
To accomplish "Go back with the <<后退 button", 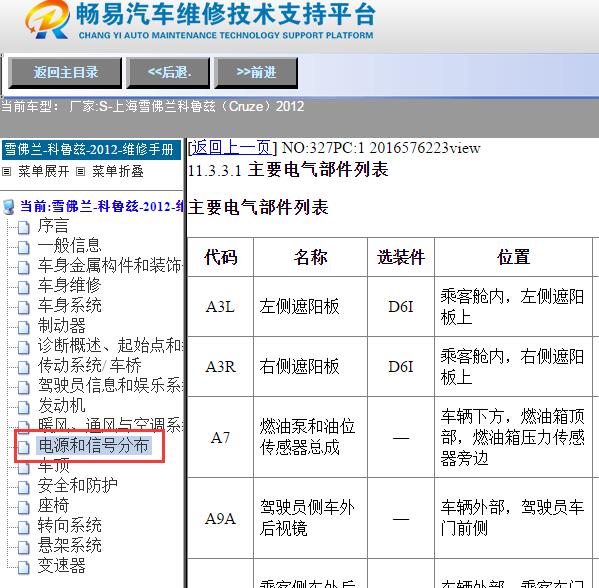I will click(168, 73).
